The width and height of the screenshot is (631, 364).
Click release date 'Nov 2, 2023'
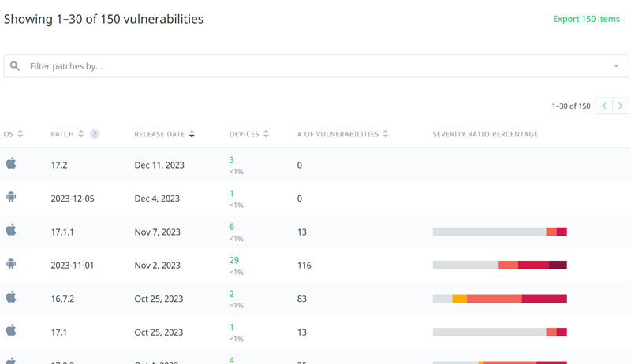[x=157, y=266]
